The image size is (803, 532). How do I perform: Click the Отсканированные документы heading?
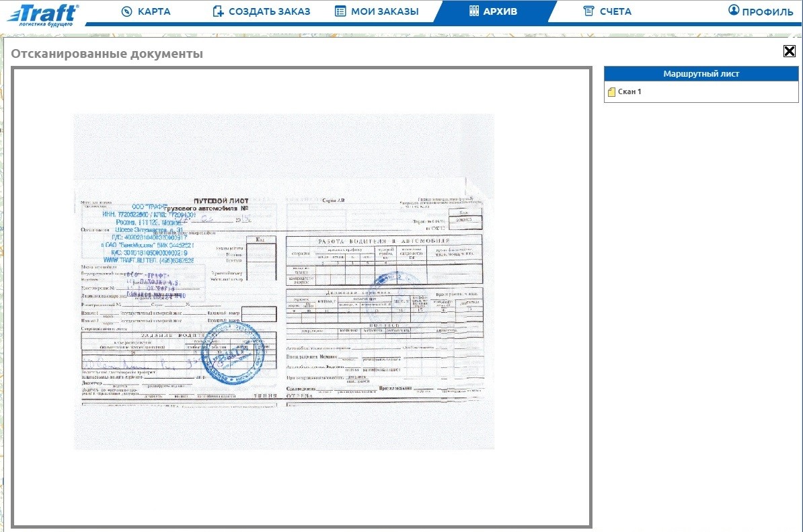[107, 54]
